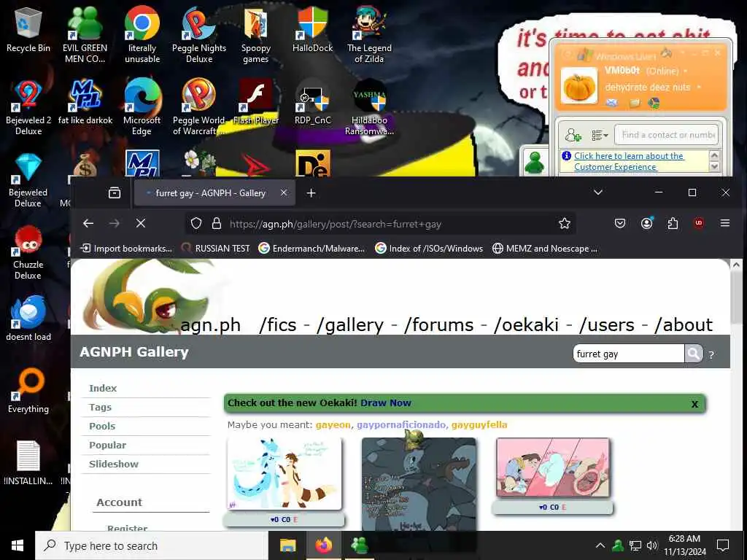Viewport: 747px width, 560px height.
Task: Go to the /fics section link
Action: (x=278, y=324)
